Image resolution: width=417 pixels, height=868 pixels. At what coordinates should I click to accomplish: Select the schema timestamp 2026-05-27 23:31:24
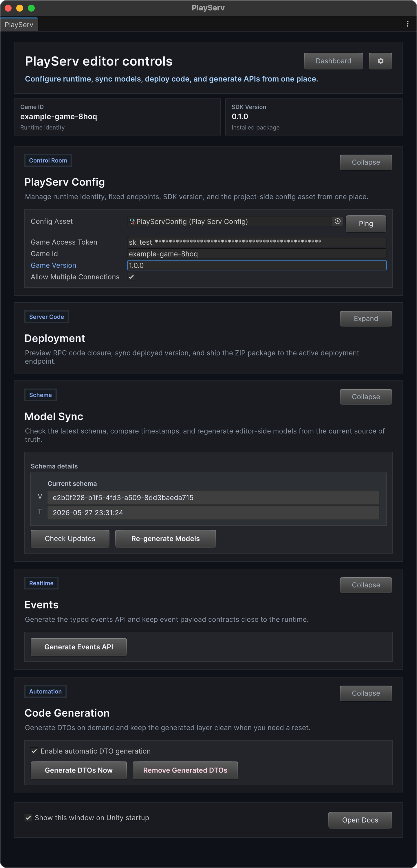tap(213, 512)
